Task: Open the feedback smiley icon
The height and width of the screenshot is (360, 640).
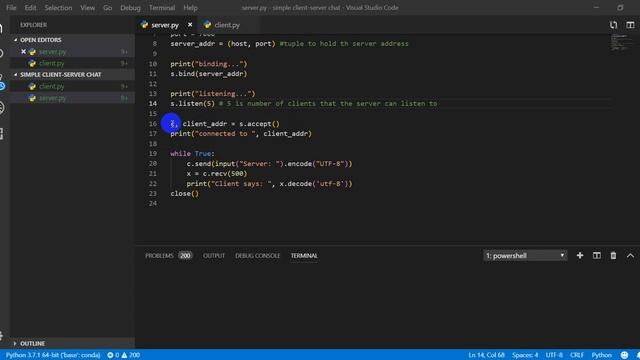Action: coord(624,355)
